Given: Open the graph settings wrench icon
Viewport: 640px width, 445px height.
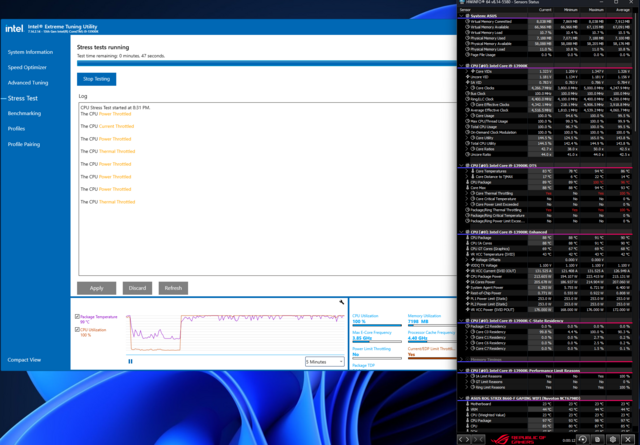Looking at the screenshot, I should tap(342, 302).
